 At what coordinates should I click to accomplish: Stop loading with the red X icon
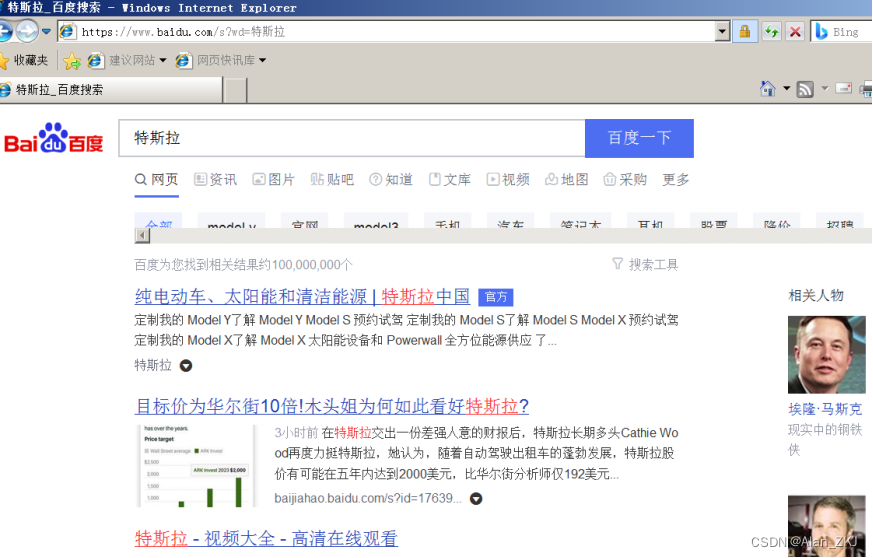click(x=795, y=32)
